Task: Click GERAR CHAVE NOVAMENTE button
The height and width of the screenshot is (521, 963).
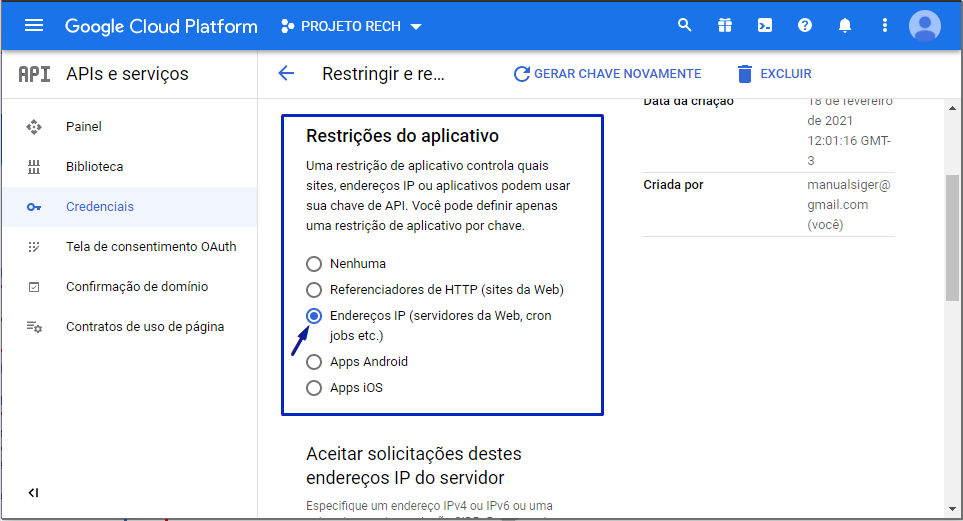Action: [x=607, y=74]
